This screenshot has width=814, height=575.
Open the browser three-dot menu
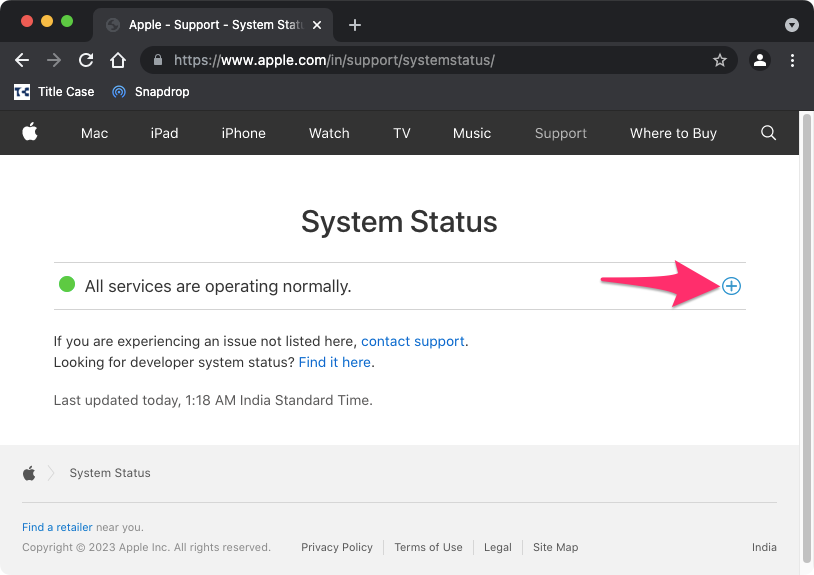[x=792, y=60]
